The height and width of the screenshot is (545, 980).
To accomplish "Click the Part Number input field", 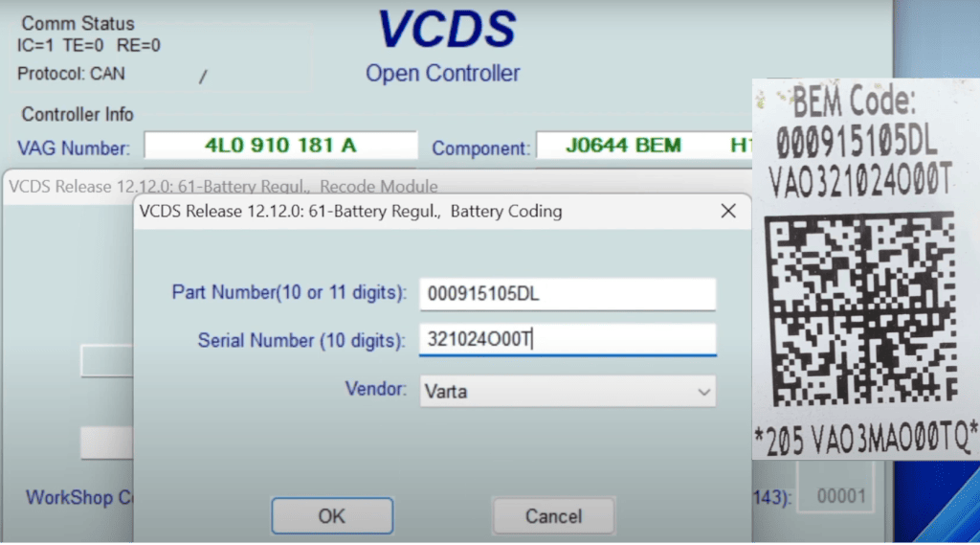I will [x=567, y=294].
